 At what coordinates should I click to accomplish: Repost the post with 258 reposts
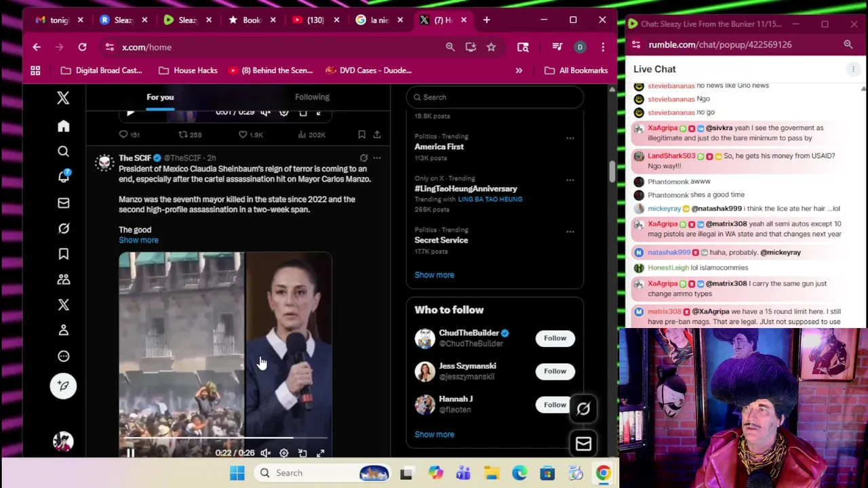[x=190, y=134]
